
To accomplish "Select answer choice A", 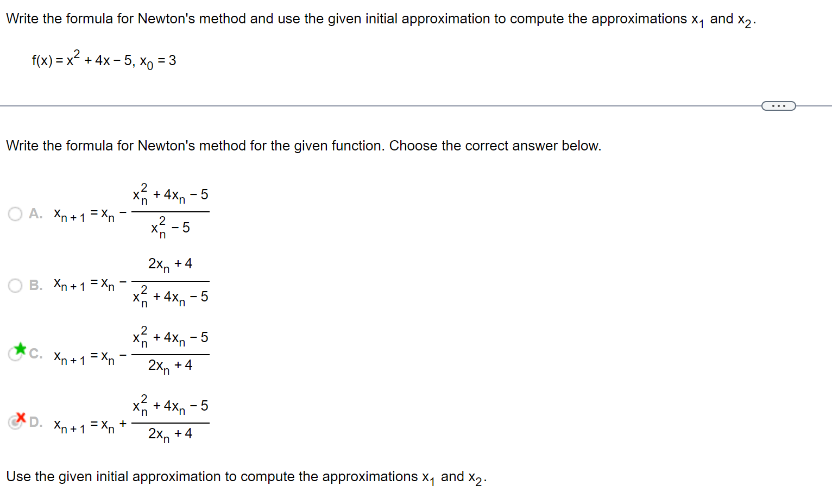I will (15, 214).
